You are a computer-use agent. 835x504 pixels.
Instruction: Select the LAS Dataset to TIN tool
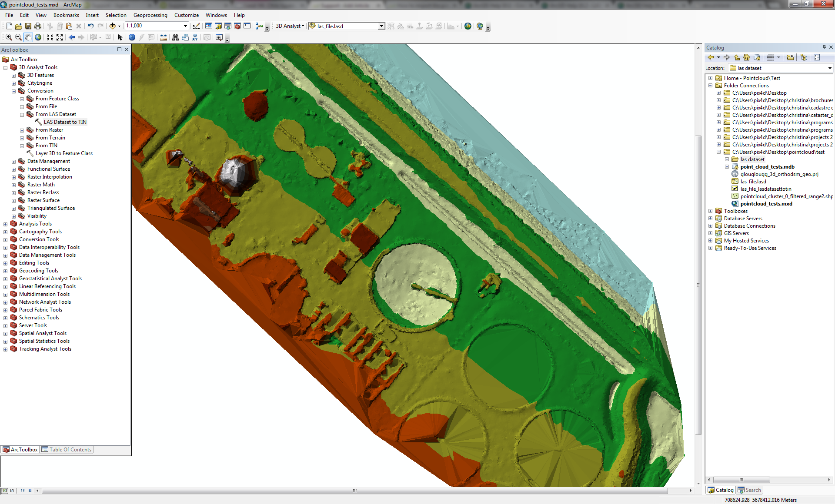(x=64, y=122)
